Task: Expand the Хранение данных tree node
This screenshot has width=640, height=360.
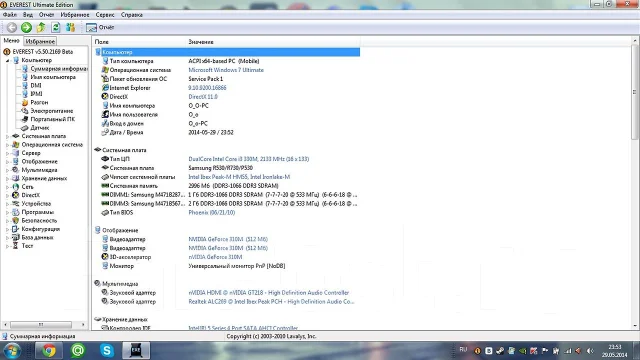Action: pos(7,178)
